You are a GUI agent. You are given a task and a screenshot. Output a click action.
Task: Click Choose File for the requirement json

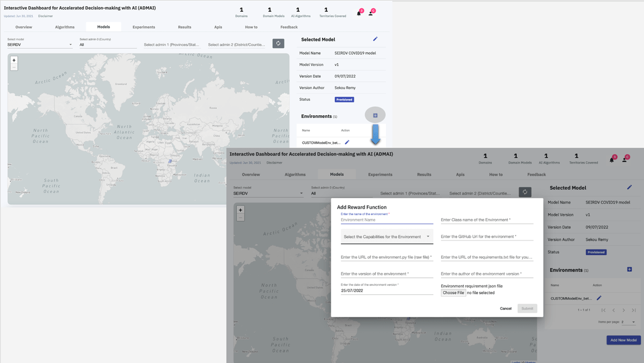point(453,293)
